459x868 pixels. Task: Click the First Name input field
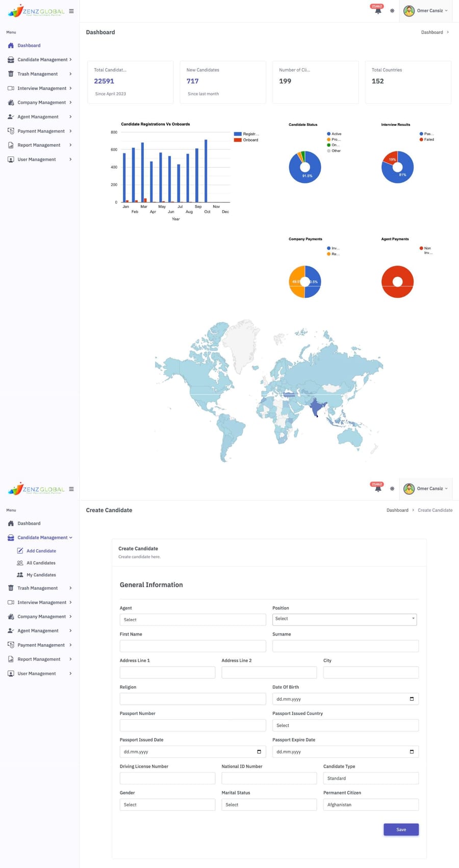(193, 646)
